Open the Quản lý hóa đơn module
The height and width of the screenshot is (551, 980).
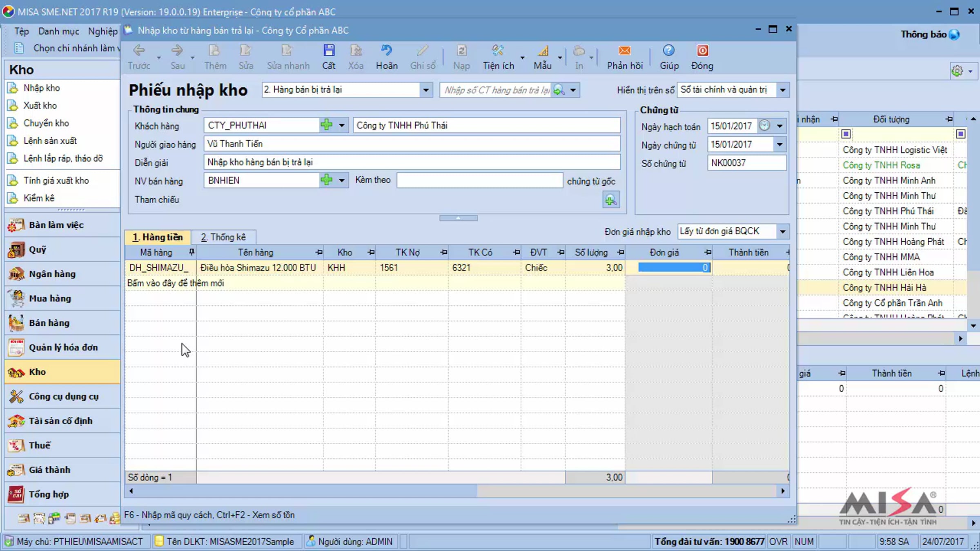coord(62,347)
